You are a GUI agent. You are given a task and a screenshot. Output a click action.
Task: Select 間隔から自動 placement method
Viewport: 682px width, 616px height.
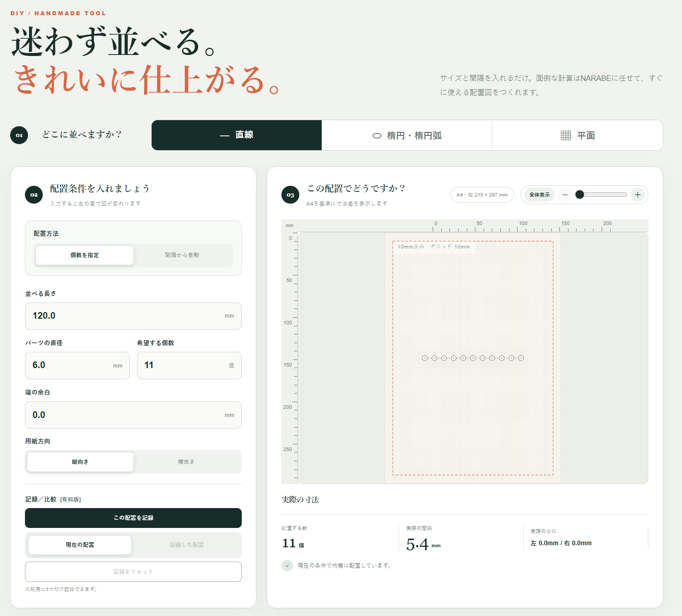(x=182, y=255)
